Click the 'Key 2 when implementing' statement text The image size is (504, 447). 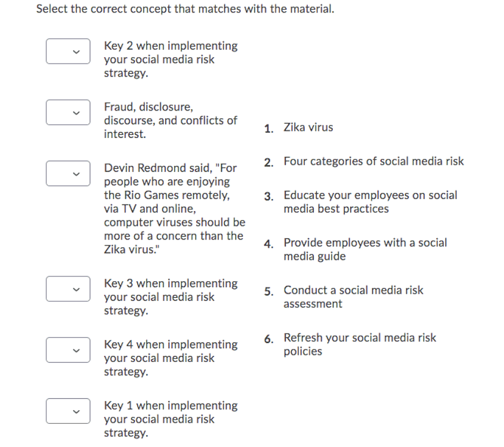click(171, 59)
